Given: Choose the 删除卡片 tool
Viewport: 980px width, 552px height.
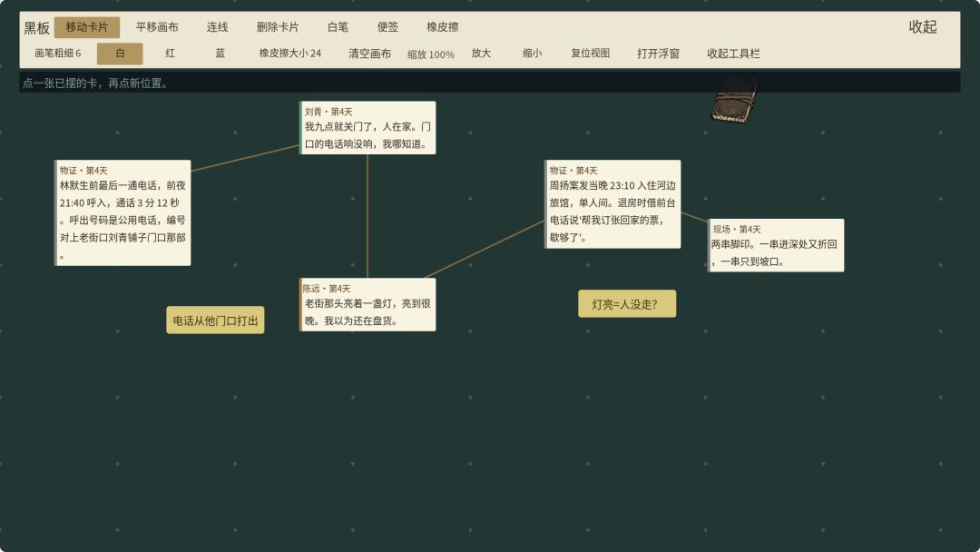Looking at the screenshot, I should pyautogui.click(x=278, y=27).
